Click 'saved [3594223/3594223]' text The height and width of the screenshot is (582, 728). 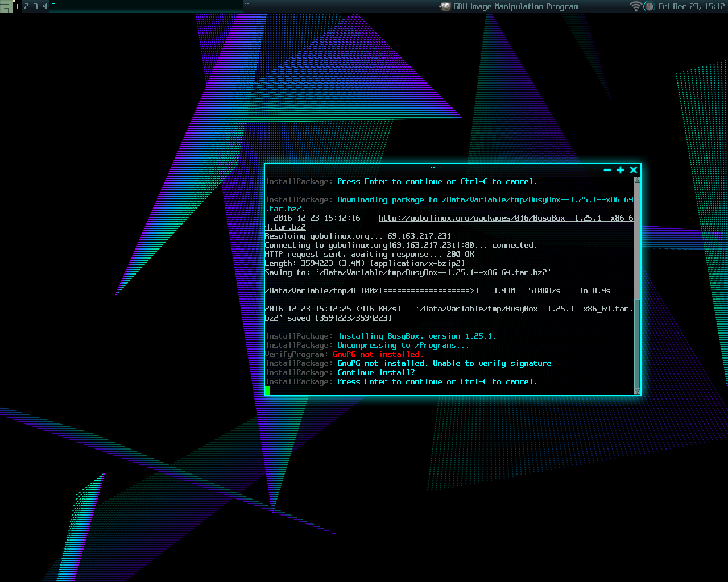click(x=340, y=318)
